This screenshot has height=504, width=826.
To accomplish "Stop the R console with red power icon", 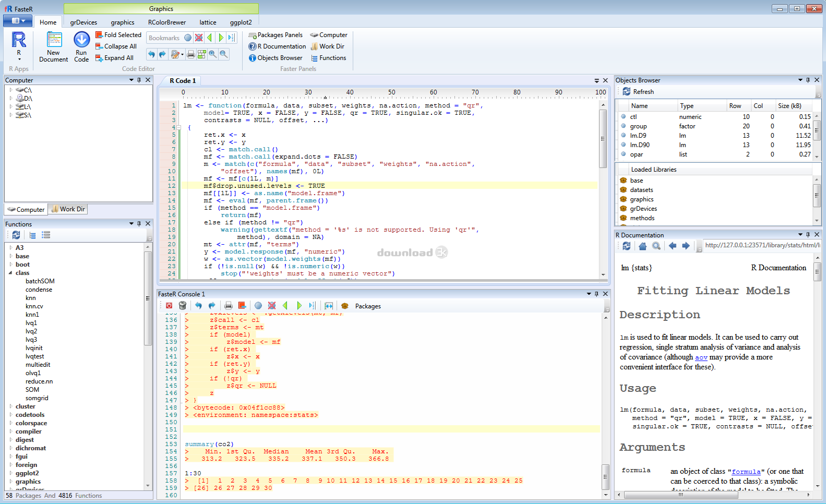I will [169, 306].
